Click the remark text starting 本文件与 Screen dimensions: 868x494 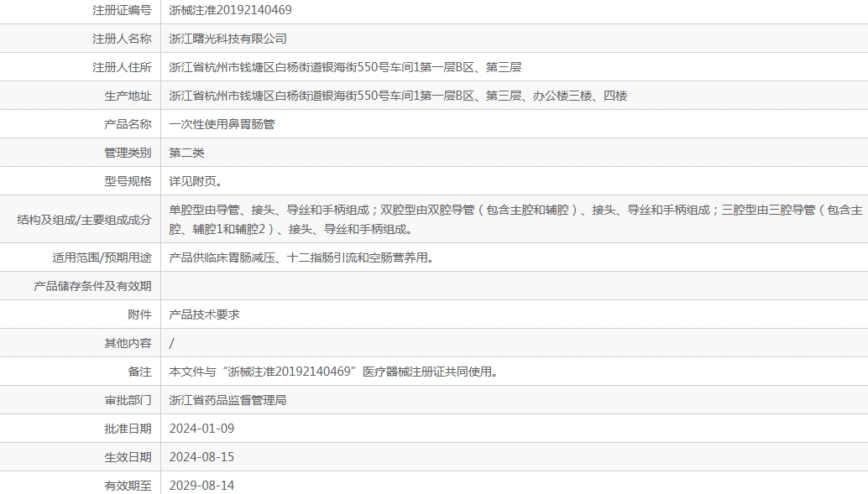click(334, 372)
